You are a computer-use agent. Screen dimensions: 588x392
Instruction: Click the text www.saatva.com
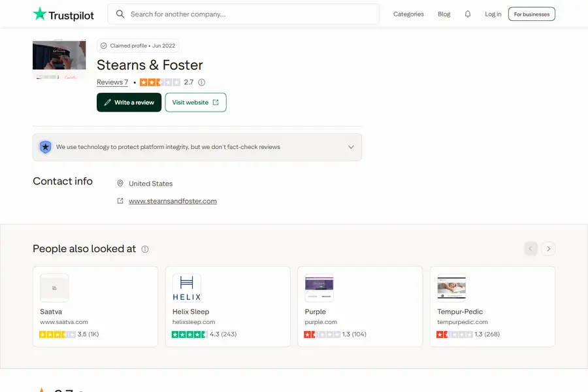[64, 322]
